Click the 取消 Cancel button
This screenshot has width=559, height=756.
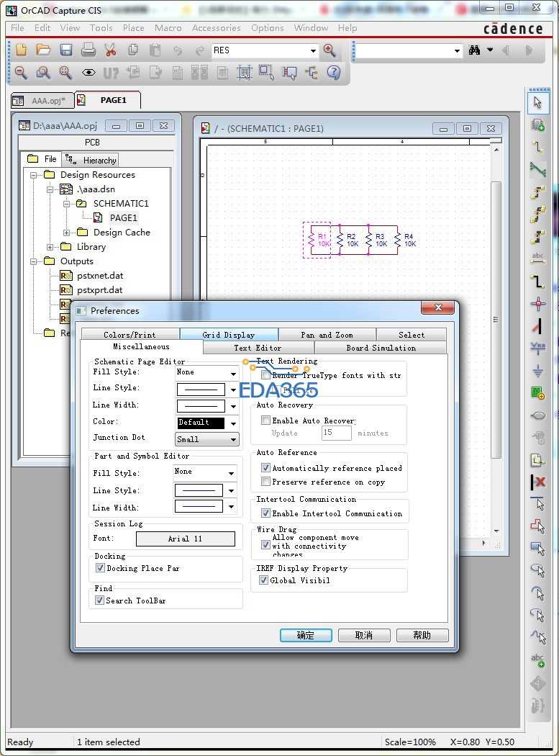[364, 635]
